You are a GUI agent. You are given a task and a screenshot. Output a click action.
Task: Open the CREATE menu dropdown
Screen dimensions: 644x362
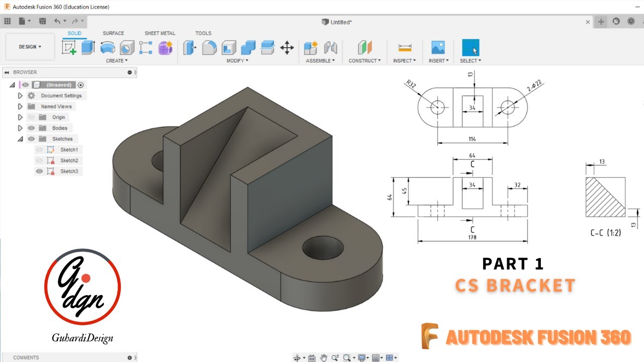(x=117, y=61)
